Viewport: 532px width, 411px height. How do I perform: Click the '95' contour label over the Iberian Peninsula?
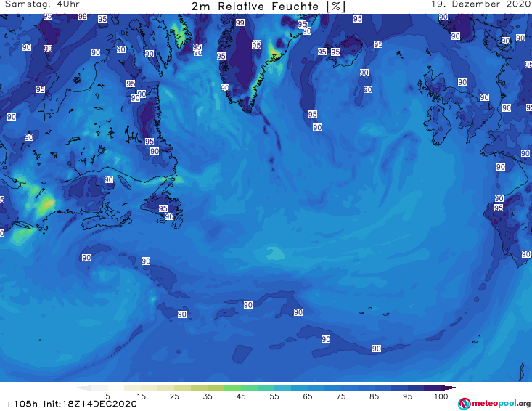point(499,208)
